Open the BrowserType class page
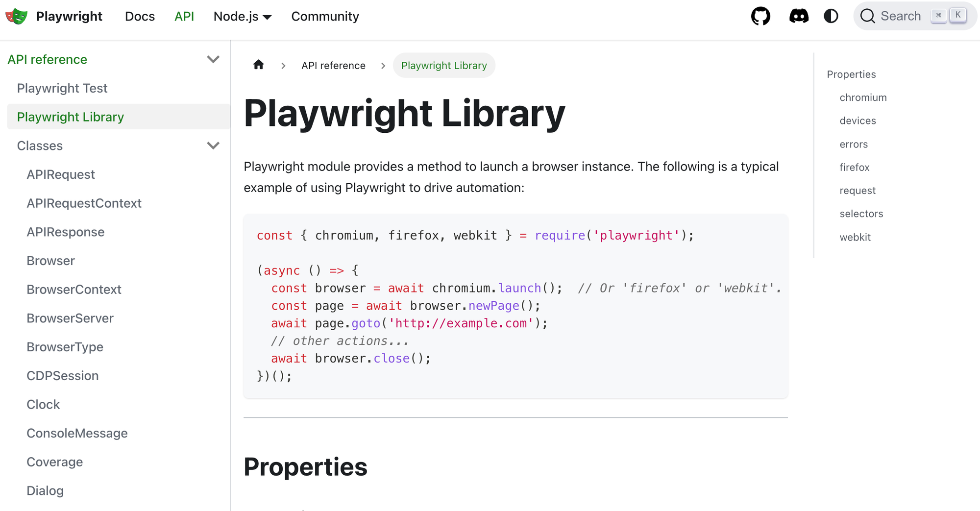Image resolution: width=980 pixels, height=511 pixels. tap(65, 347)
